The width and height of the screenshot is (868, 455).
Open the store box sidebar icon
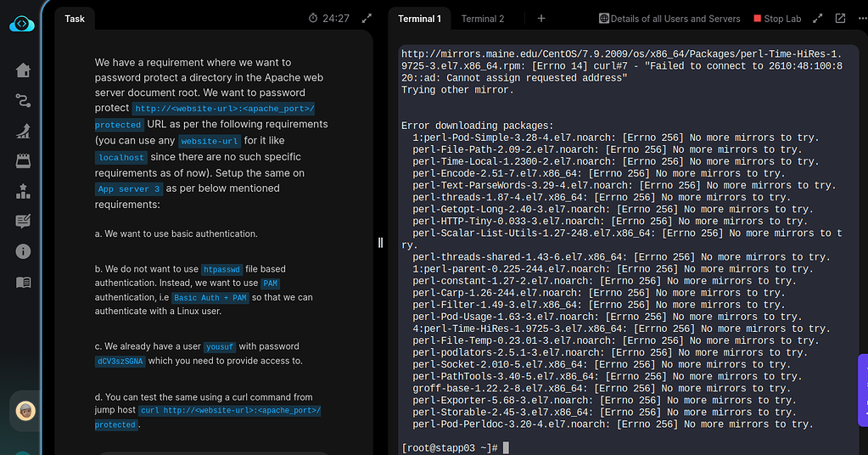click(x=23, y=160)
